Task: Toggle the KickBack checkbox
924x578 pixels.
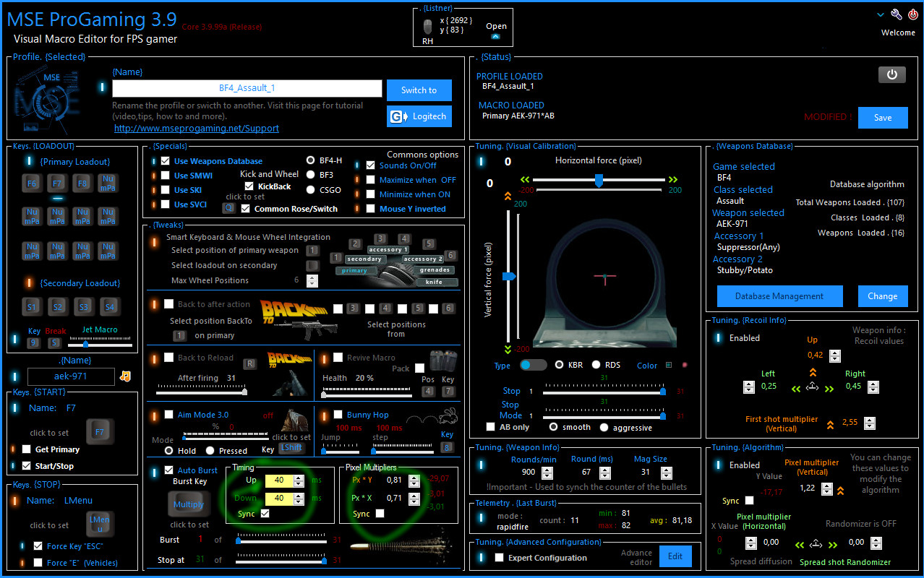Action: (x=249, y=186)
